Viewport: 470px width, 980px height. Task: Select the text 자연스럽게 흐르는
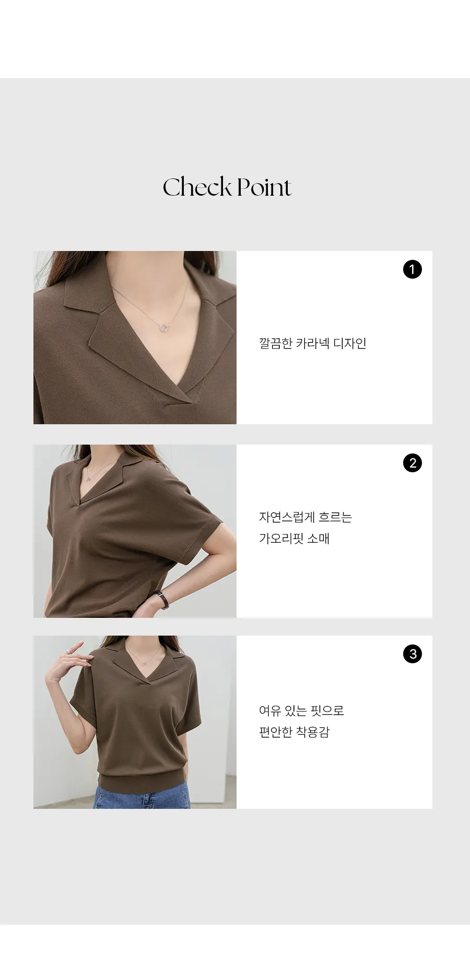[x=305, y=517]
